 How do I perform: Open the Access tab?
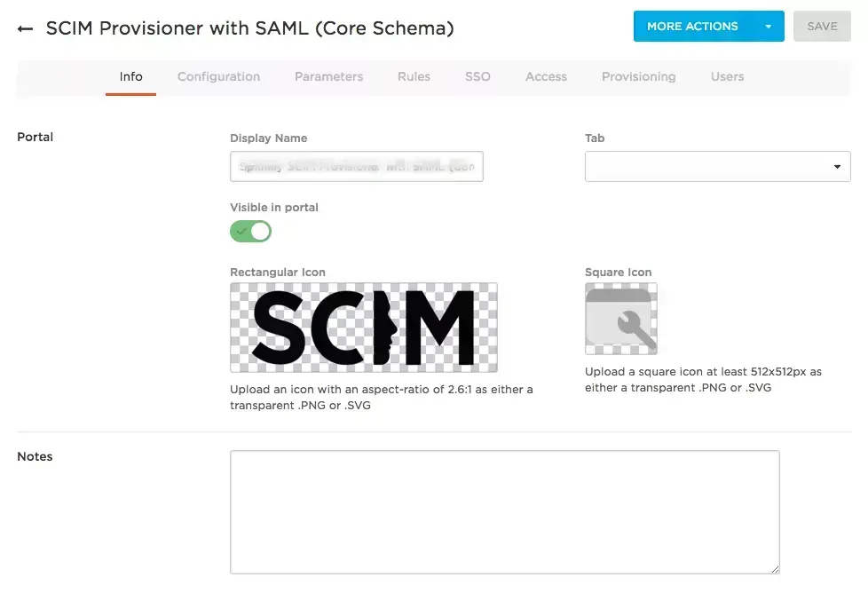coord(547,76)
